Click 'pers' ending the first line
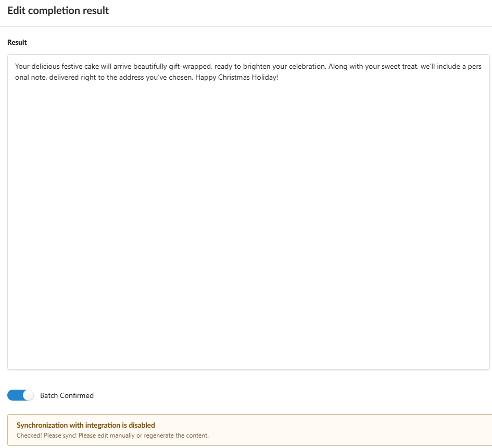 [475, 67]
